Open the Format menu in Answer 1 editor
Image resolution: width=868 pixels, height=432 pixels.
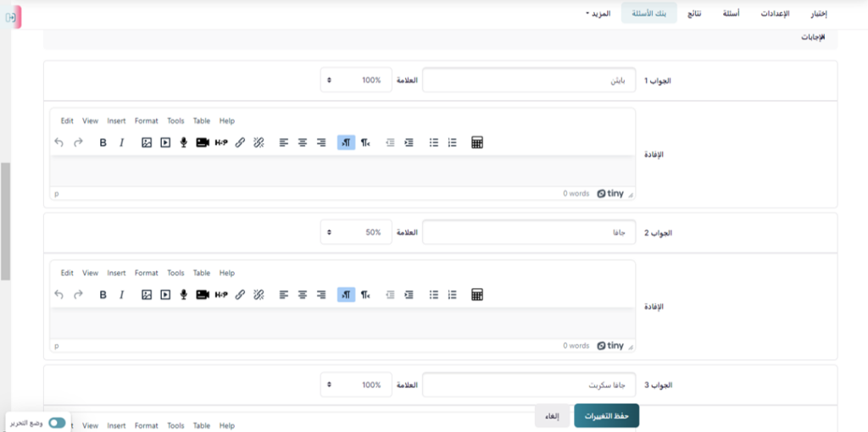pyautogui.click(x=146, y=121)
